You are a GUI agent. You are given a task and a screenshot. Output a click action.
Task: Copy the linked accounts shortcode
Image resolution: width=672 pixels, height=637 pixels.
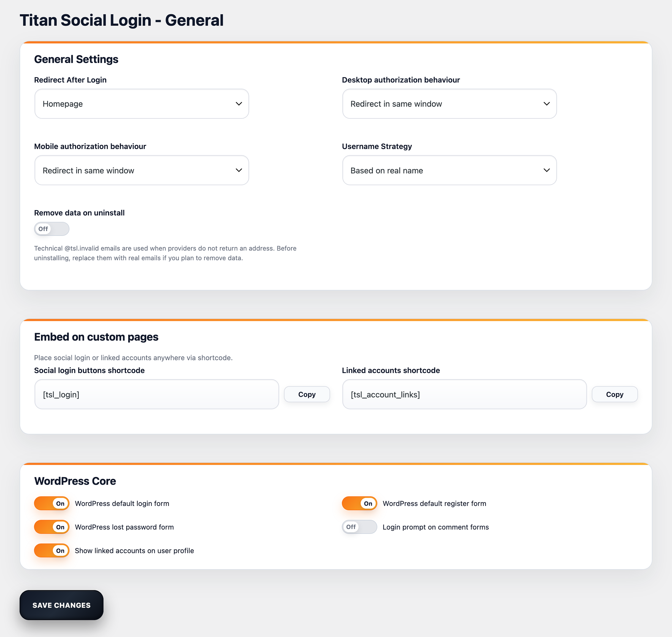[614, 394]
